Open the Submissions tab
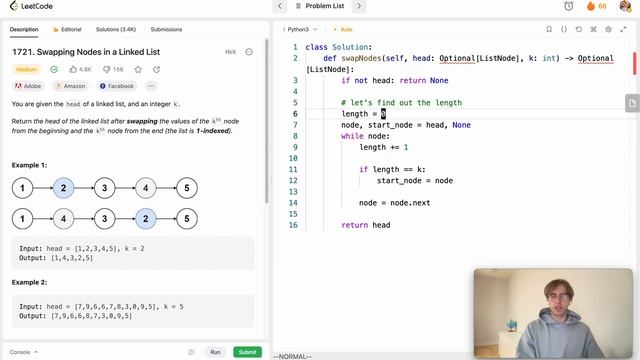The width and height of the screenshot is (640, 360). coord(166,29)
